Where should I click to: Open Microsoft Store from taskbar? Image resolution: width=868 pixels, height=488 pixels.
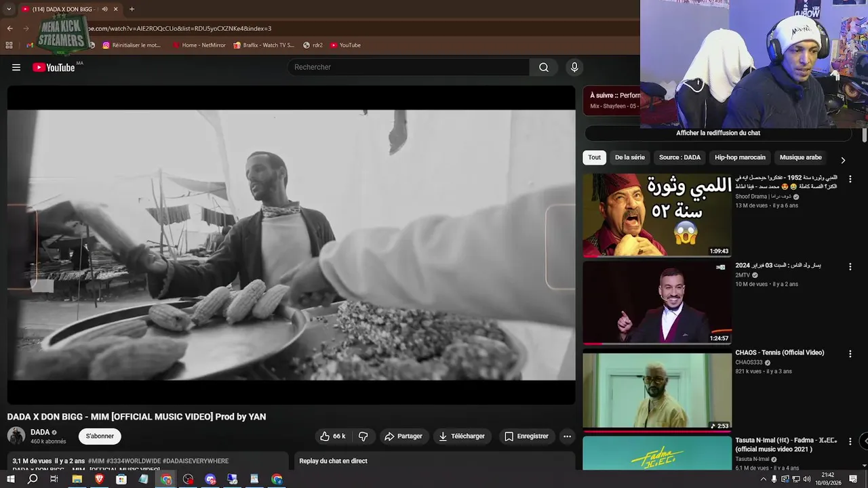coord(121,479)
